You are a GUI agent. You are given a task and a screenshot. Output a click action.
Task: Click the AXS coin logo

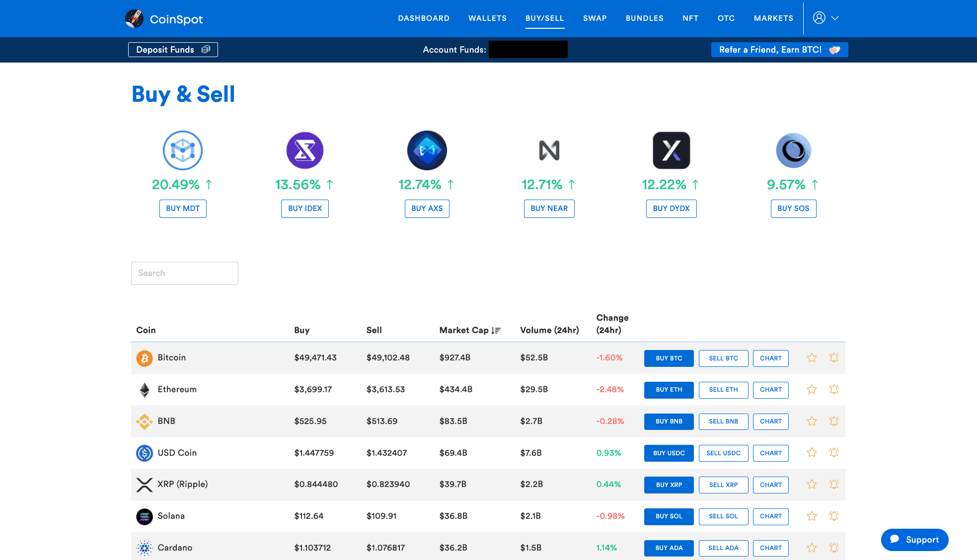[x=427, y=150]
